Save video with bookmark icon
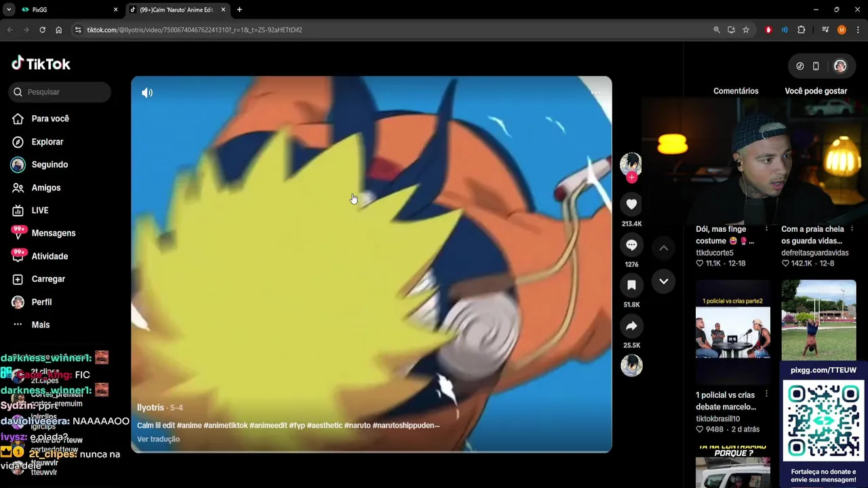This screenshot has height=488, width=868. pyautogui.click(x=631, y=285)
